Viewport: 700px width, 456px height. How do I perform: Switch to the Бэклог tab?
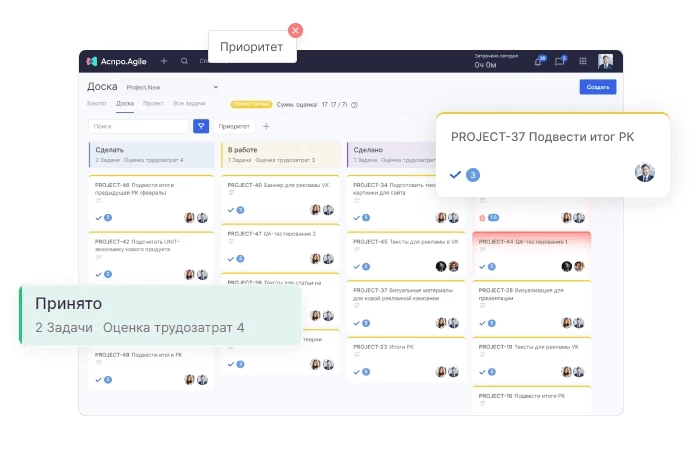click(97, 103)
